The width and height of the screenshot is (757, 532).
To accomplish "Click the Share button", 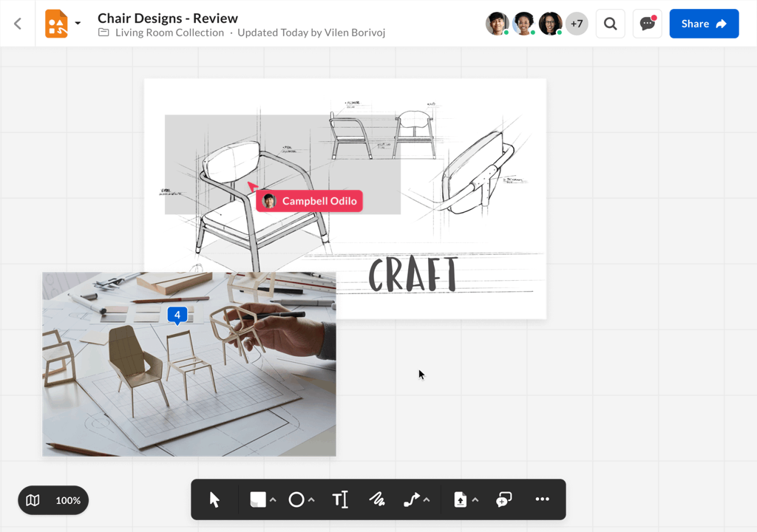I will [704, 24].
